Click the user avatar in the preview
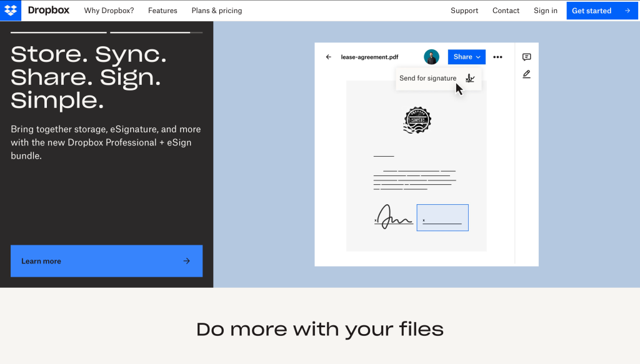 [x=431, y=57]
